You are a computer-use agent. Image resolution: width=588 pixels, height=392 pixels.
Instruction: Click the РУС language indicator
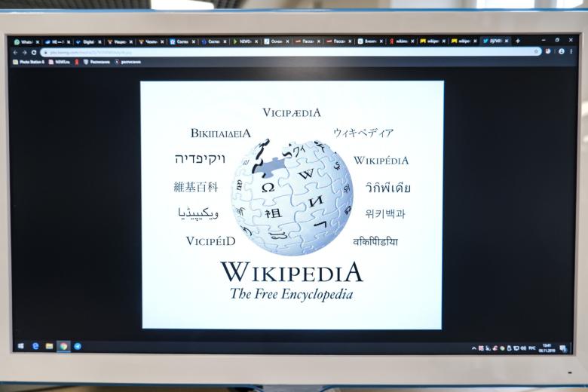point(531,348)
